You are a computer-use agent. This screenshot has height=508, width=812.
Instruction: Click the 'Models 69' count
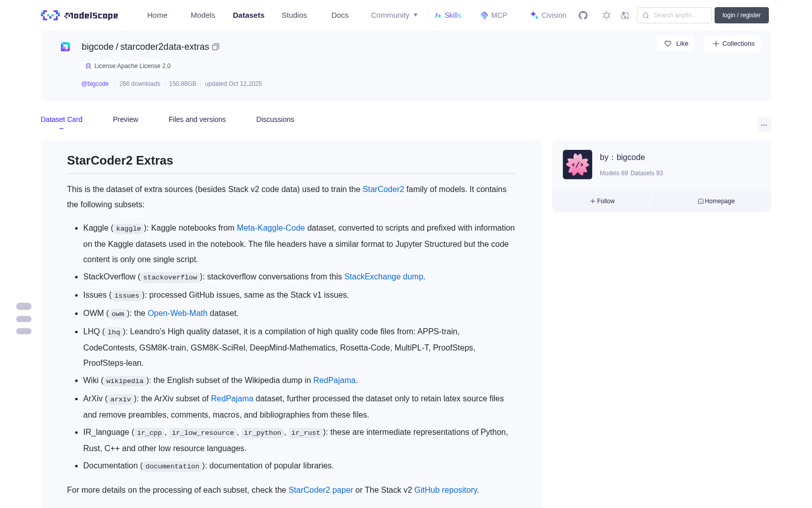pyautogui.click(x=614, y=173)
